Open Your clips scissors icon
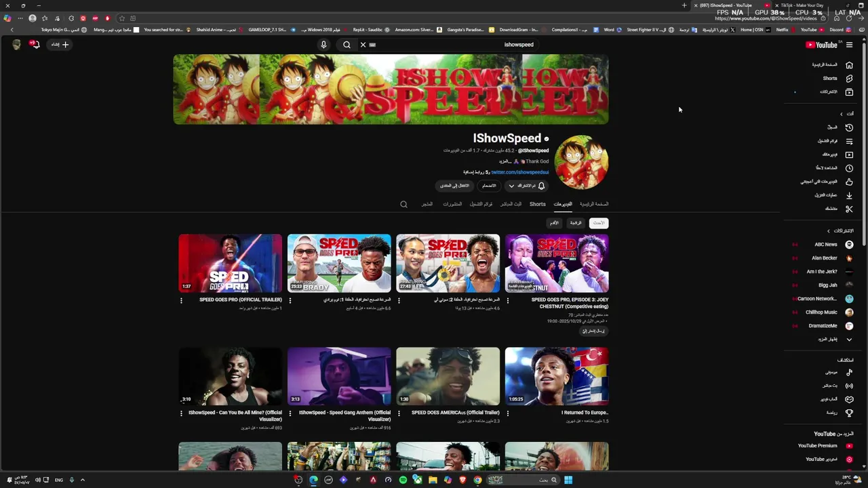 click(x=849, y=209)
